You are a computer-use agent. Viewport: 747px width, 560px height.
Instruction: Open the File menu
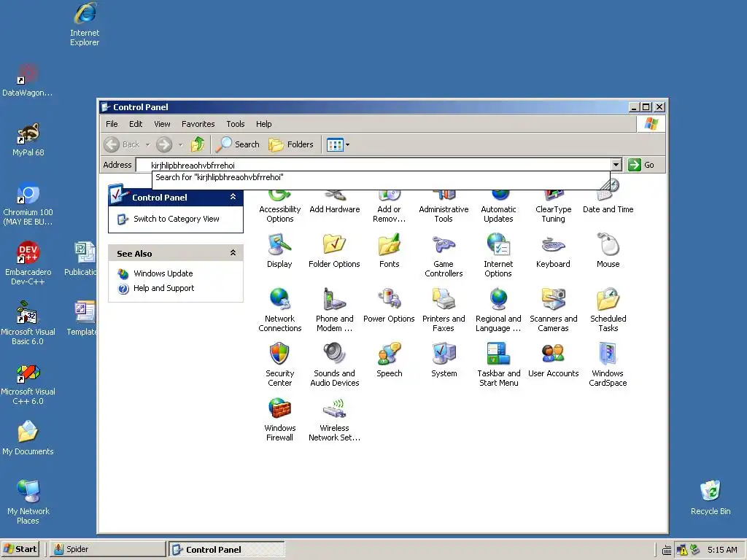(x=112, y=124)
